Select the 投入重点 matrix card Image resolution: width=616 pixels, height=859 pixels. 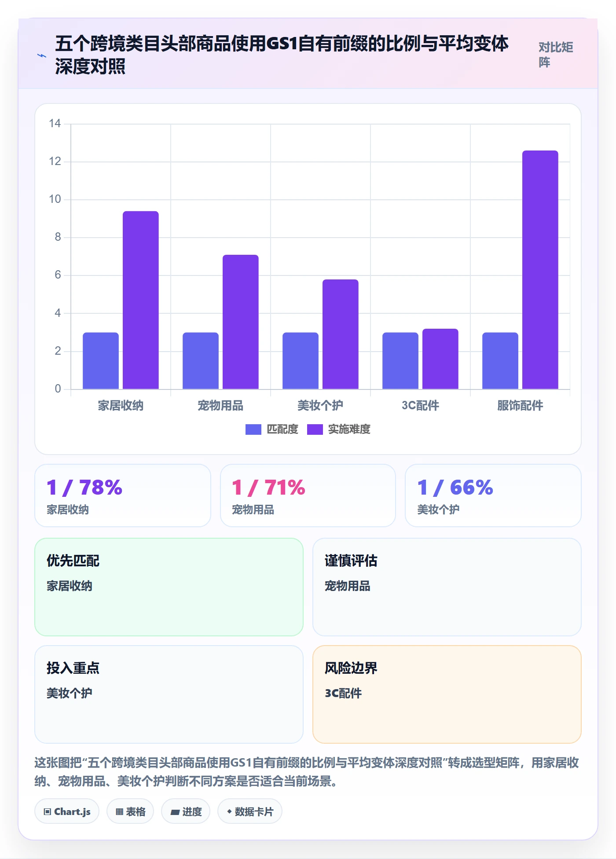[169, 694]
